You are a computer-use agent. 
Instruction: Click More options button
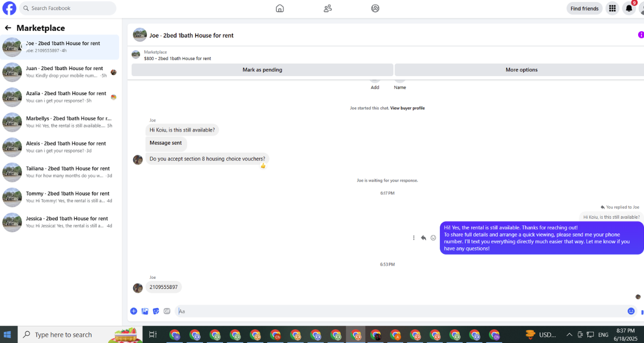(519, 70)
